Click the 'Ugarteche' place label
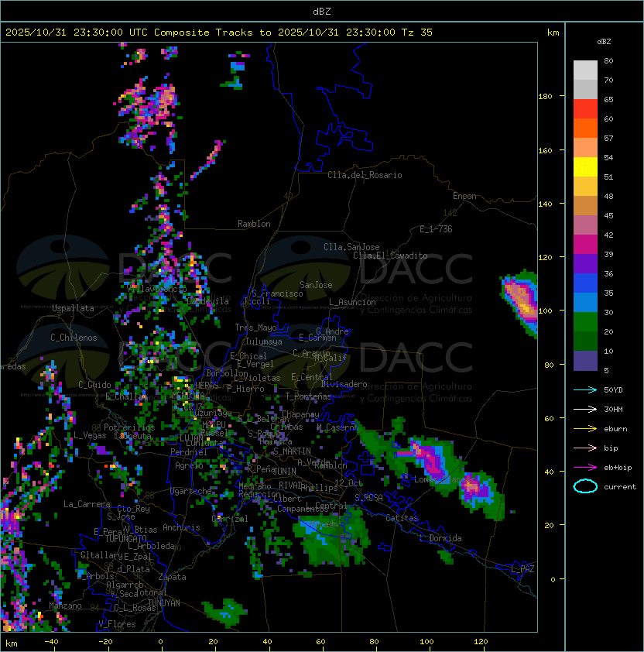Image resolution: width=644 pixels, height=652 pixels. pos(191,491)
